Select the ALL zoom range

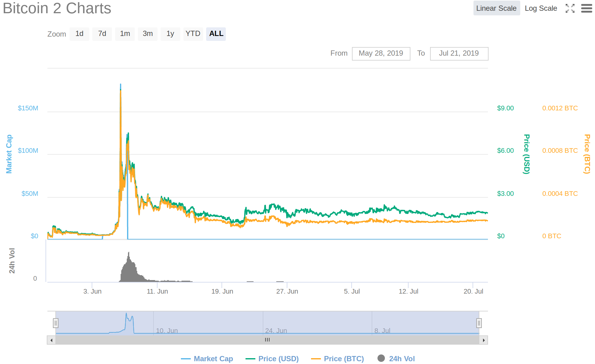pos(216,34)
